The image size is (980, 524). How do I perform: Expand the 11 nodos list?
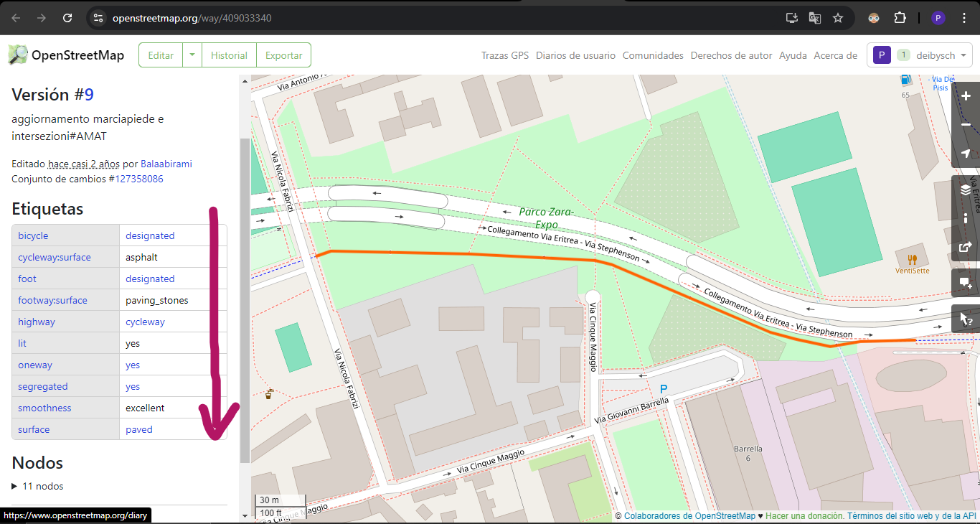(x=38, y=486)
